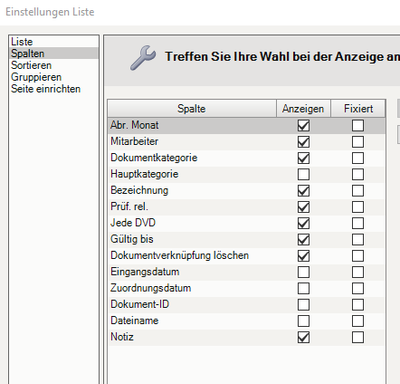Uncheck Anzeigen for Bezeichnung
The height and width of the screenshot is (384, 400).
pos(304,191)
